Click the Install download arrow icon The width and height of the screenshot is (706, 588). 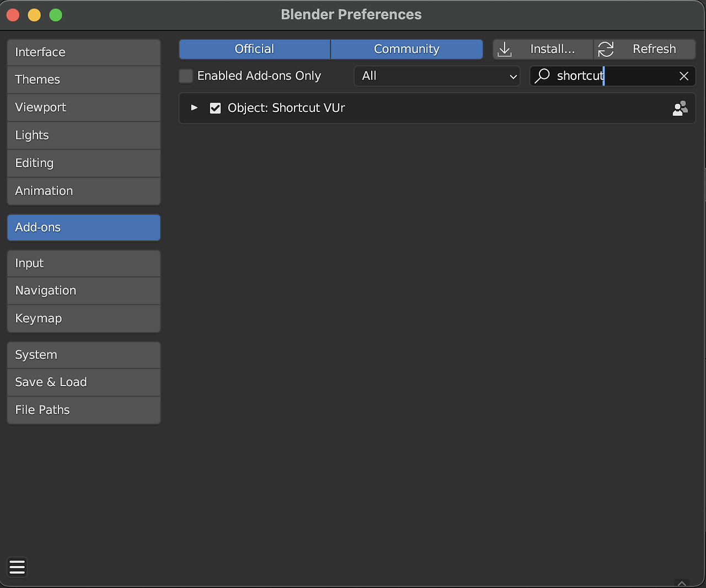click(x=505, y=49)
